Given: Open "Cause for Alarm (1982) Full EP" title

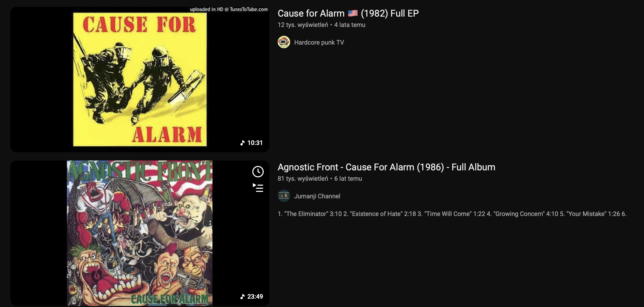Looking at the screenshot, I should click(348, 13).
